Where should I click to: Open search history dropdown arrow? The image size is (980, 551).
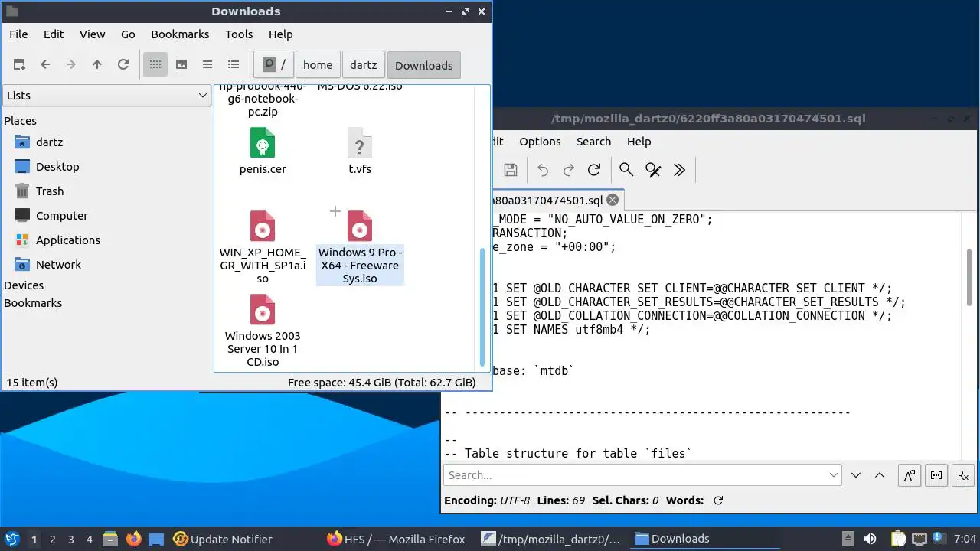tap(834, 475)
